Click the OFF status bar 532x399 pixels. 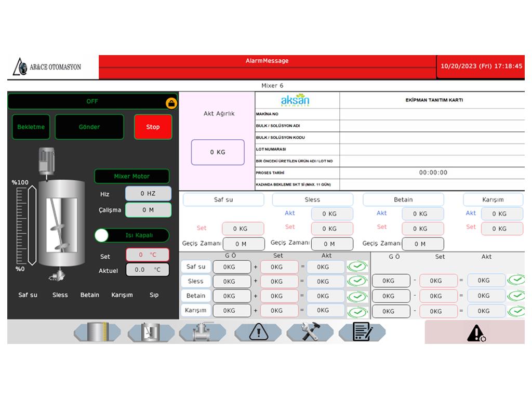tap(92, 101)
